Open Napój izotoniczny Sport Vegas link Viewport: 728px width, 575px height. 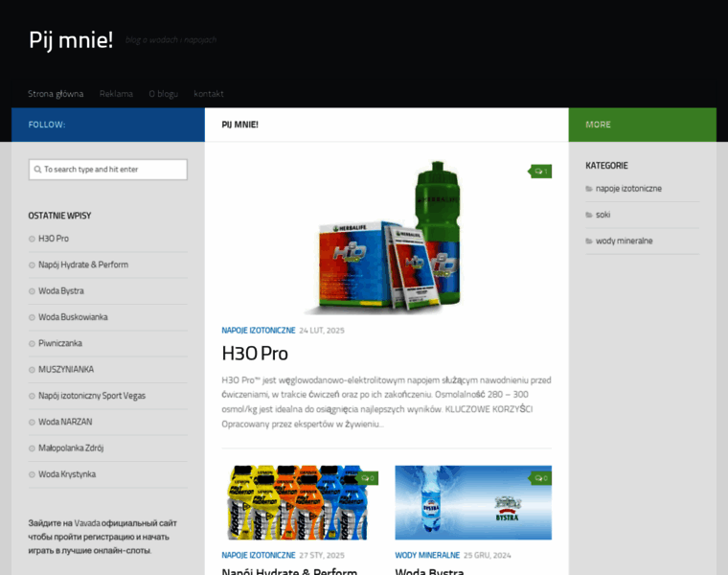tap(92, 396)
